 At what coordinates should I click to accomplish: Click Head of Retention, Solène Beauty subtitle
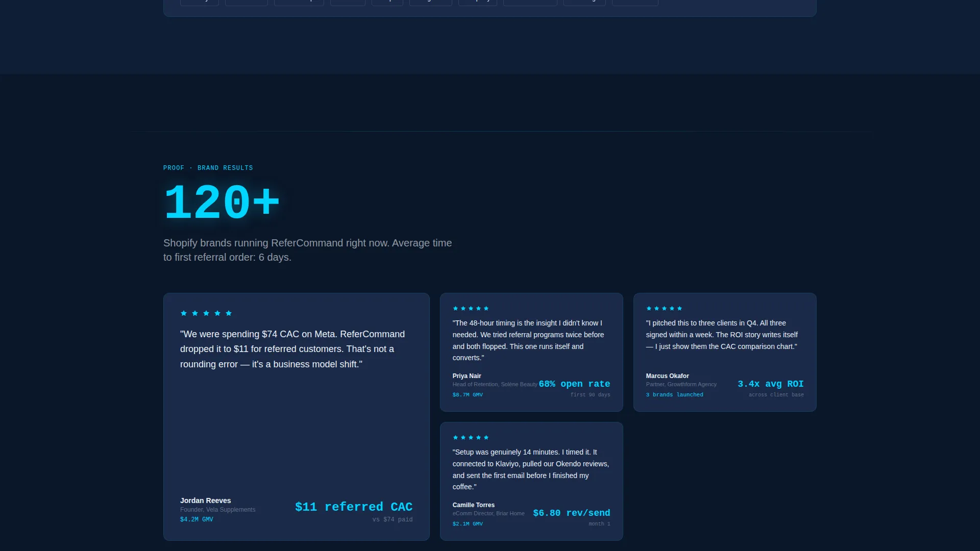[495, 384]
